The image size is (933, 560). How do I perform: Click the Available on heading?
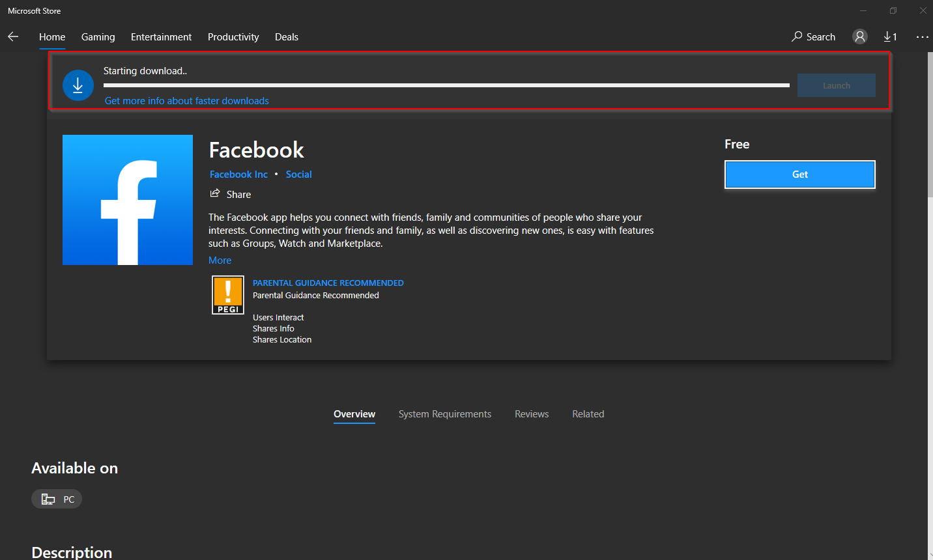[x=75, y=468]
